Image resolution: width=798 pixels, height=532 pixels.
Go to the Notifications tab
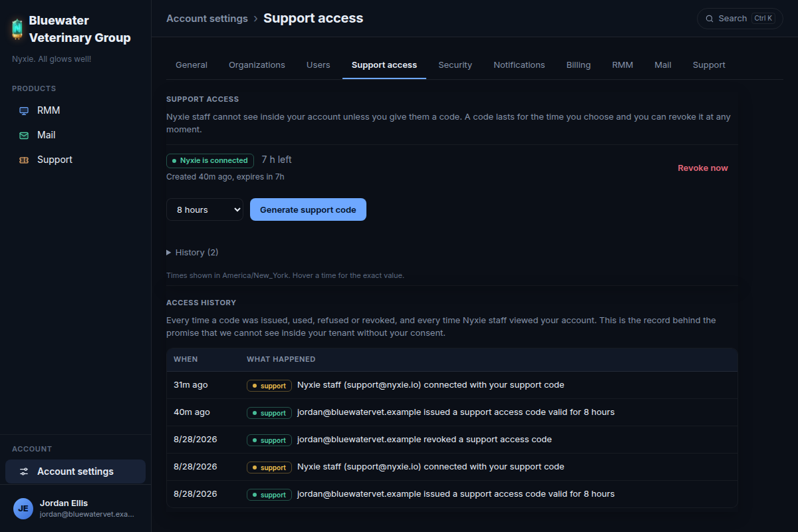pos(519,65)
